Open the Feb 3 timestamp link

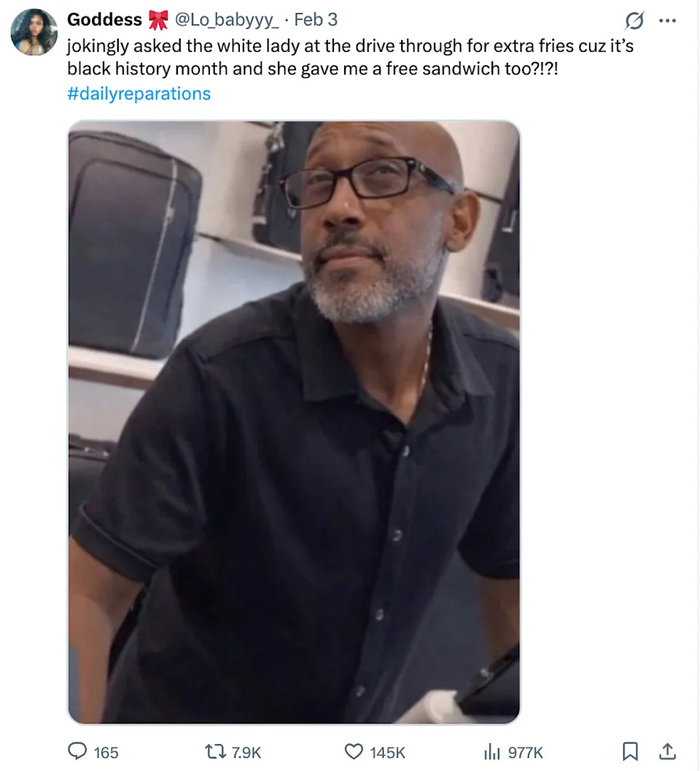316,20
